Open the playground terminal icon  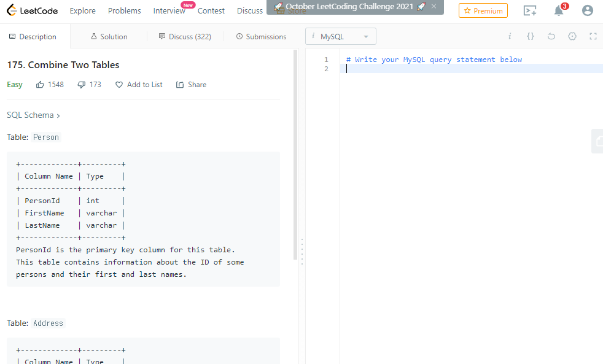pos(530,11)
